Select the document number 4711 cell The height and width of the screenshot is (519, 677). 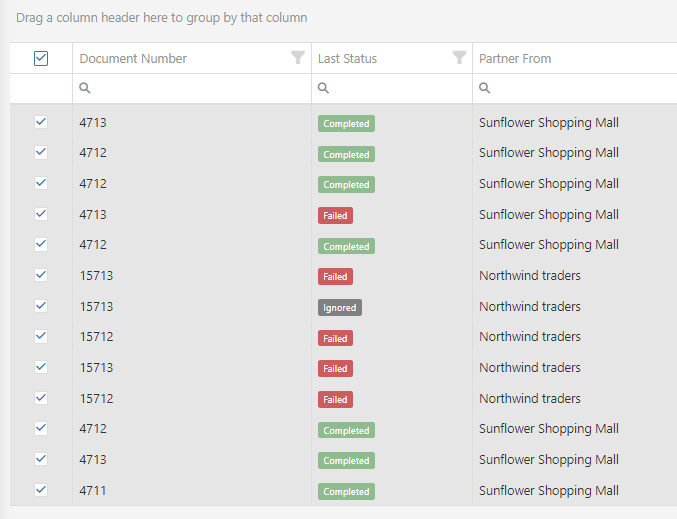pyautogui.click(x=93, y=490)
